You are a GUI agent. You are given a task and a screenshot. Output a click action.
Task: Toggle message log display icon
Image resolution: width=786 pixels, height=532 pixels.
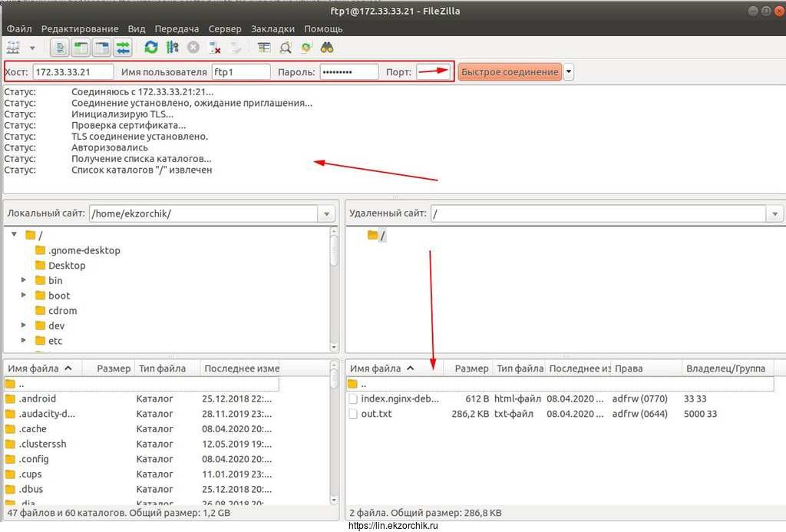click(x=61, y=48)
